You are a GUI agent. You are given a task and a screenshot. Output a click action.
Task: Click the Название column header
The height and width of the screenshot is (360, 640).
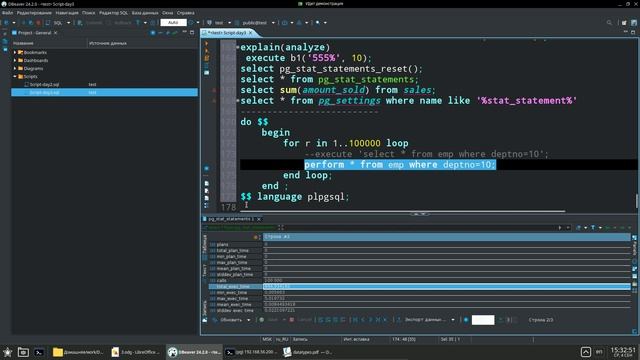23,43
